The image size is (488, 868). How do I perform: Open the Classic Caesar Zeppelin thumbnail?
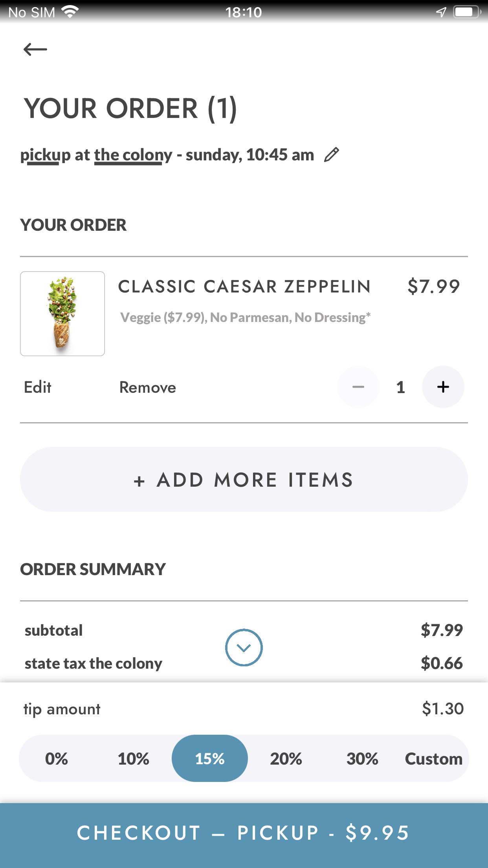(x=62, y=314)
